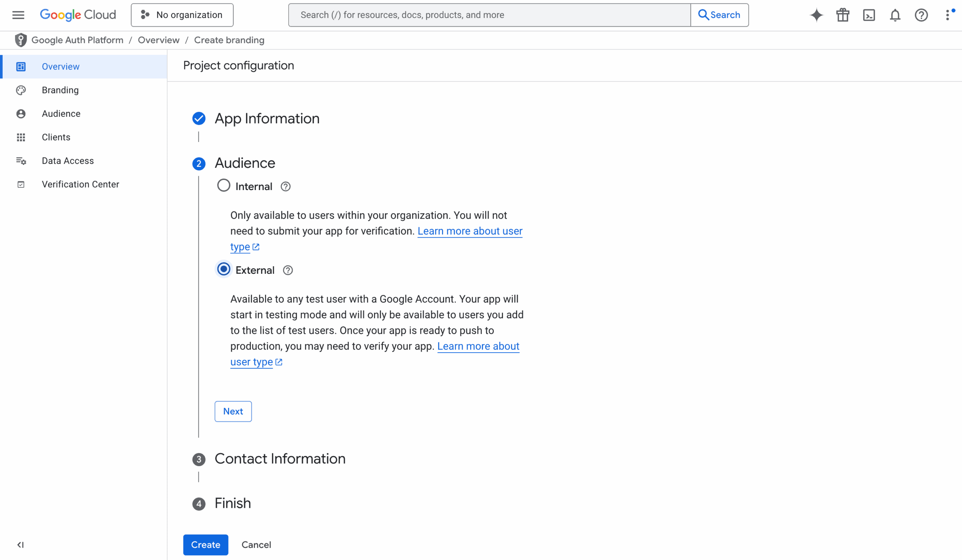Open the free trial gift icon
This screenshot has width=962, height=560.
(x=843, y=15)
